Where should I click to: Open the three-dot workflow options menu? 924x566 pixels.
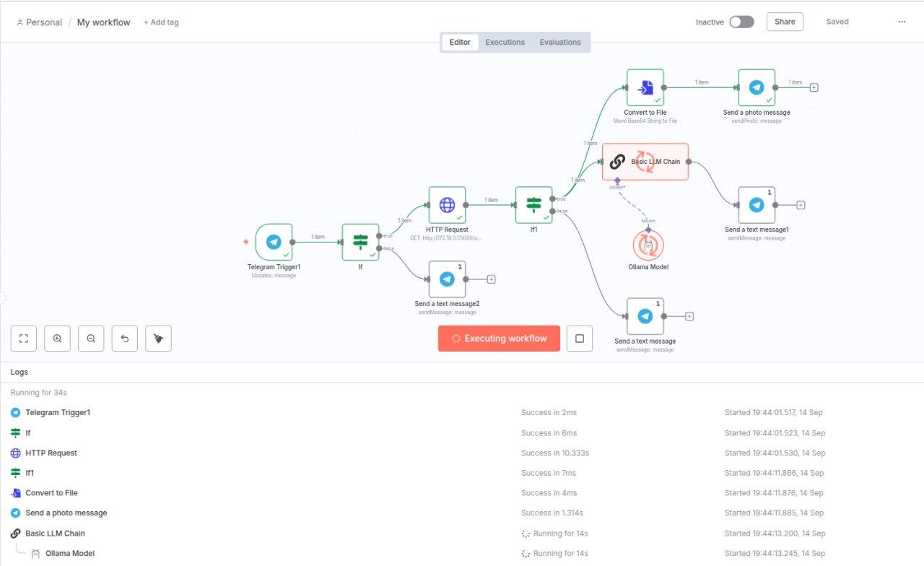pyautogui.click(x=902, y=22)
